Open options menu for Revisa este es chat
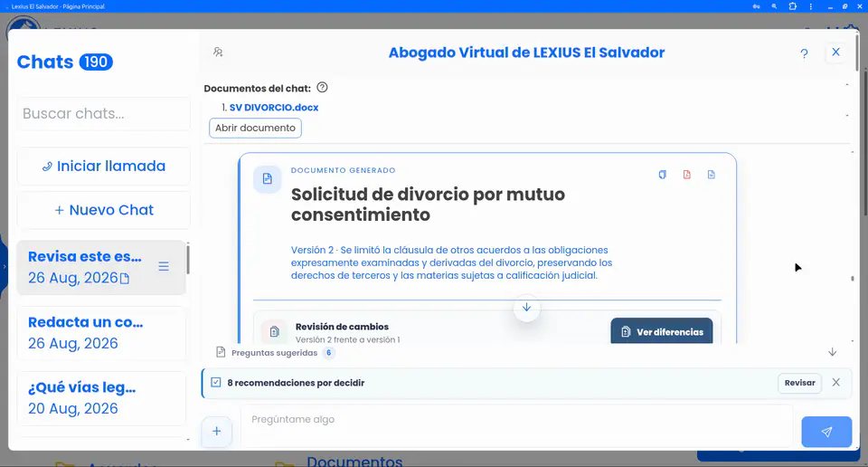Screen dimensions: 868x467 pyautogui.click(x=164, y=266)
